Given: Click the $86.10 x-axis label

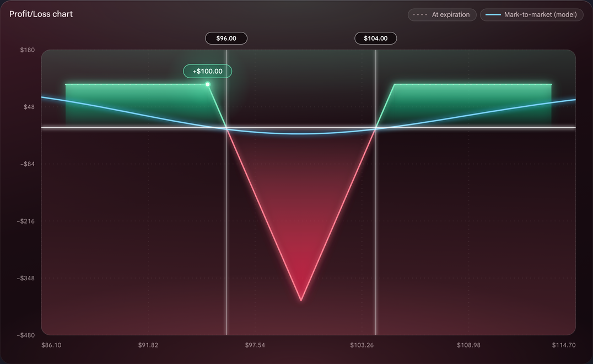Looking at the screenshot, I should point(51,345).
